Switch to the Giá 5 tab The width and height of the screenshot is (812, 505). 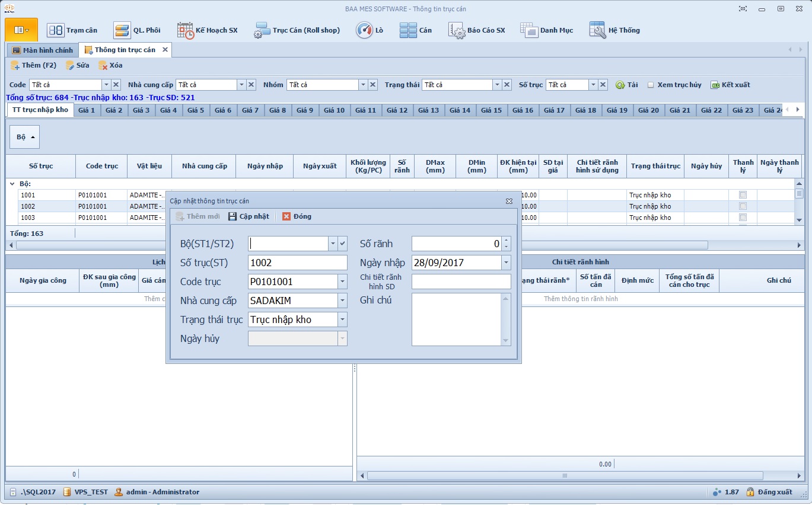click(x=196, y=110)
